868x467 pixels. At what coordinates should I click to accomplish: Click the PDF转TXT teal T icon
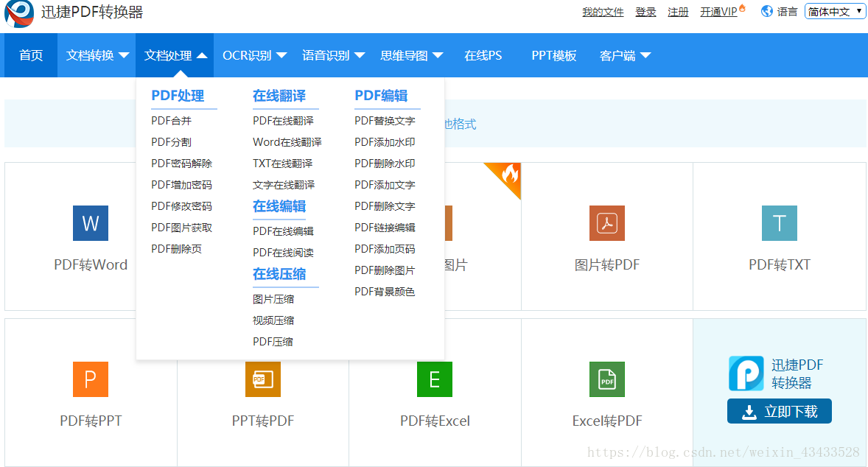(780, 223)
